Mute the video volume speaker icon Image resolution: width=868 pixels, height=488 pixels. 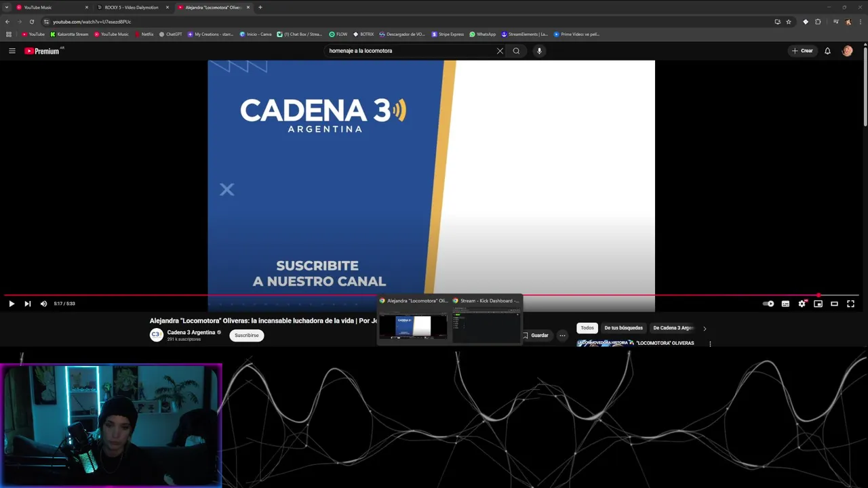(x=43, y=304)
